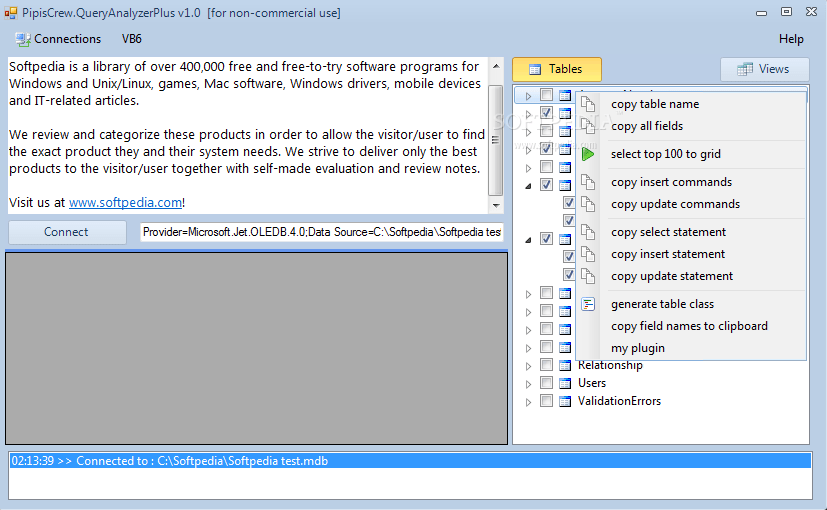Click the table icon beside Relationship
Image resolution: width=827 pixels, height=510 pixels.
pos(565,365)
